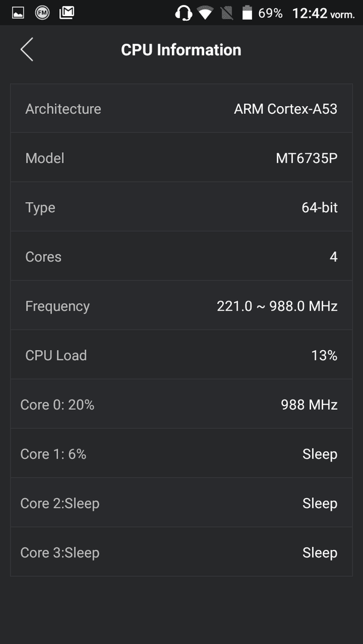Select the Model MT6735P row
Screen dimensions: 363x644
coord(181,157)
